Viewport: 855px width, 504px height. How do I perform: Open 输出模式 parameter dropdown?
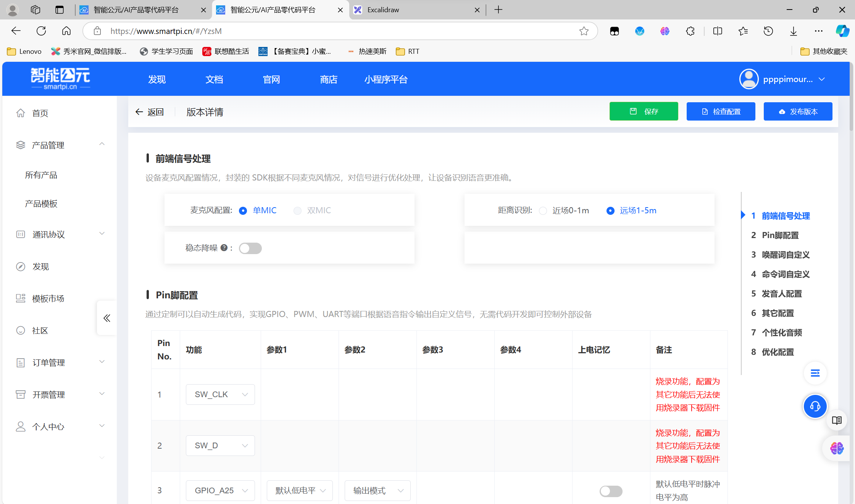point(377,490)
